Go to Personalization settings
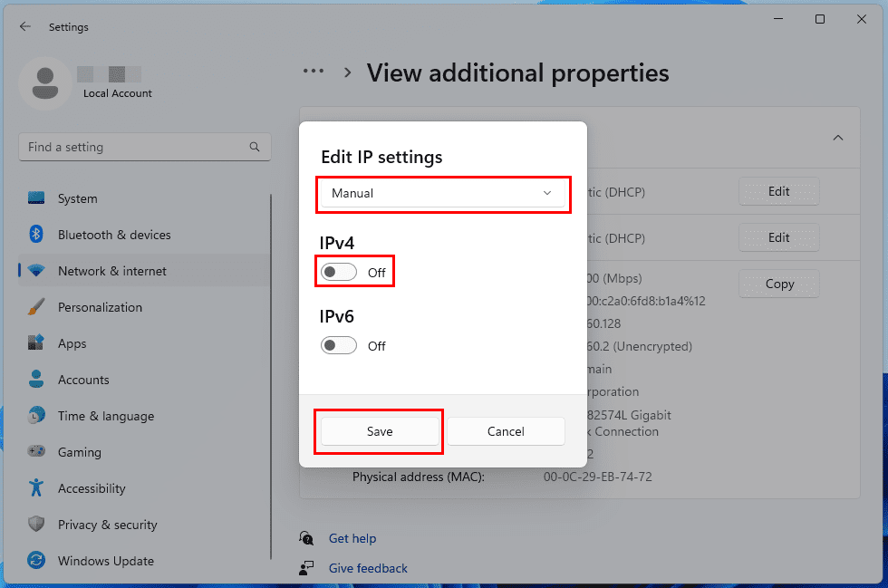Image resolution: width=888 pixels, height=588 pixels. (x=144, y=307)
